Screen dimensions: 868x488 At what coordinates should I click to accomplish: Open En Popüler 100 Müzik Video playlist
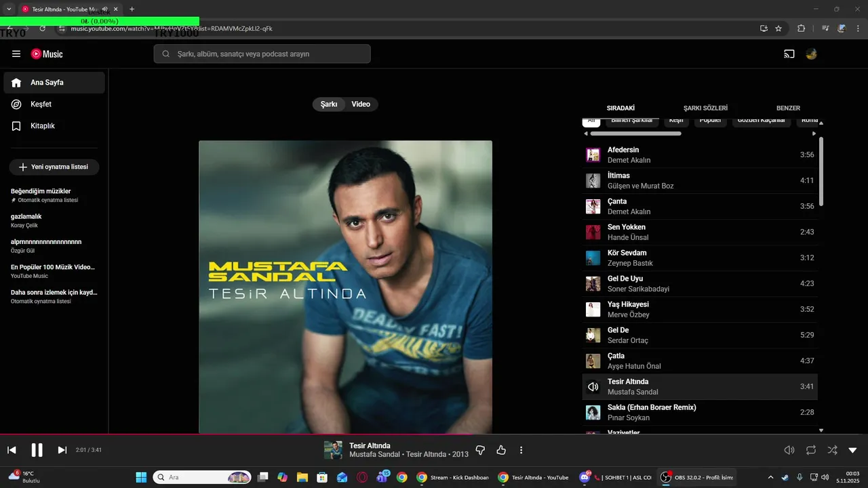point(54,271)
